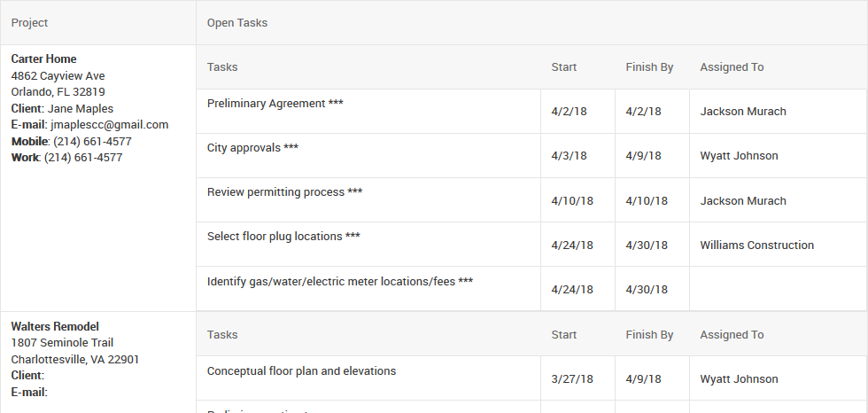Click the Open Tasks column header

[x=237, y=23]
